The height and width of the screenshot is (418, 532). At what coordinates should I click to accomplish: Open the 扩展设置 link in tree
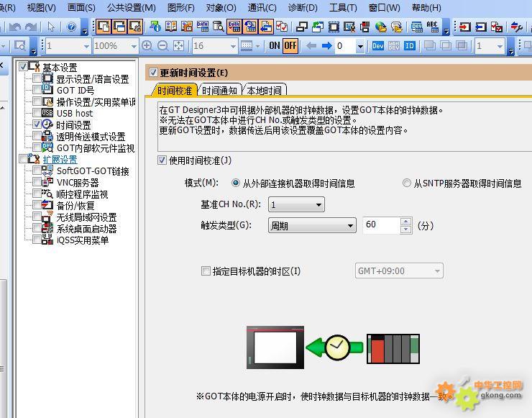(x=60, y=159)
